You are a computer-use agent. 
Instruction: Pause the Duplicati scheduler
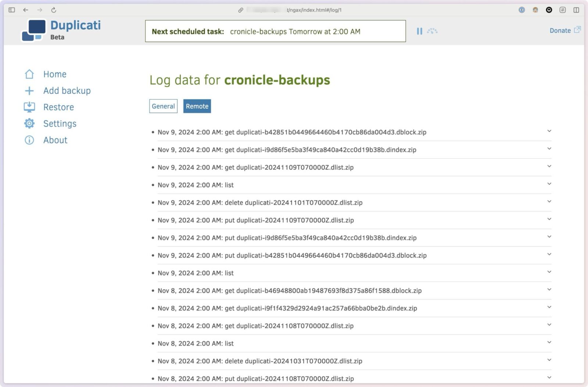[x=419, y=31]
